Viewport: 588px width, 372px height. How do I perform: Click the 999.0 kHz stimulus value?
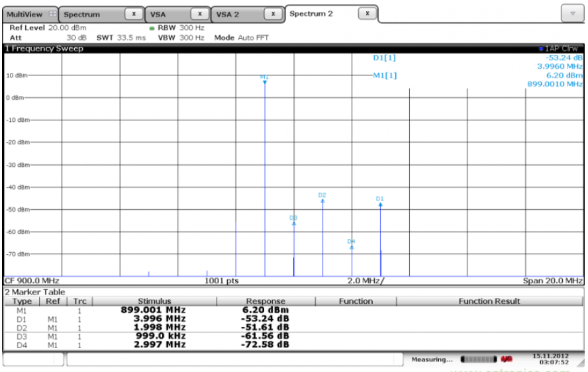(160, 336)
